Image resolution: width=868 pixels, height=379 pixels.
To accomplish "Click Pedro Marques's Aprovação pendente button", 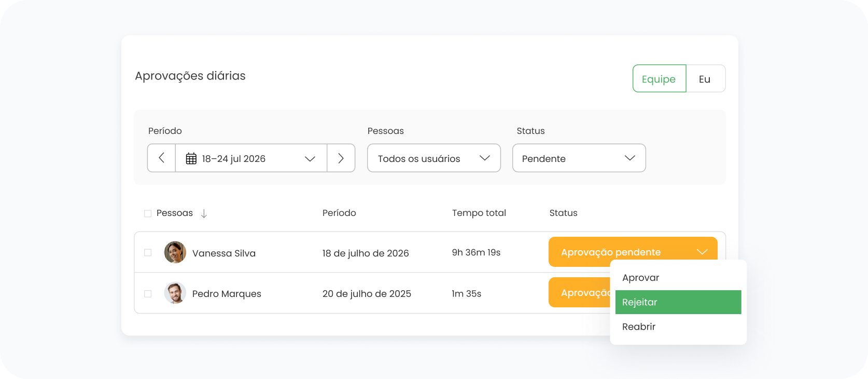I will pos(579,293).
